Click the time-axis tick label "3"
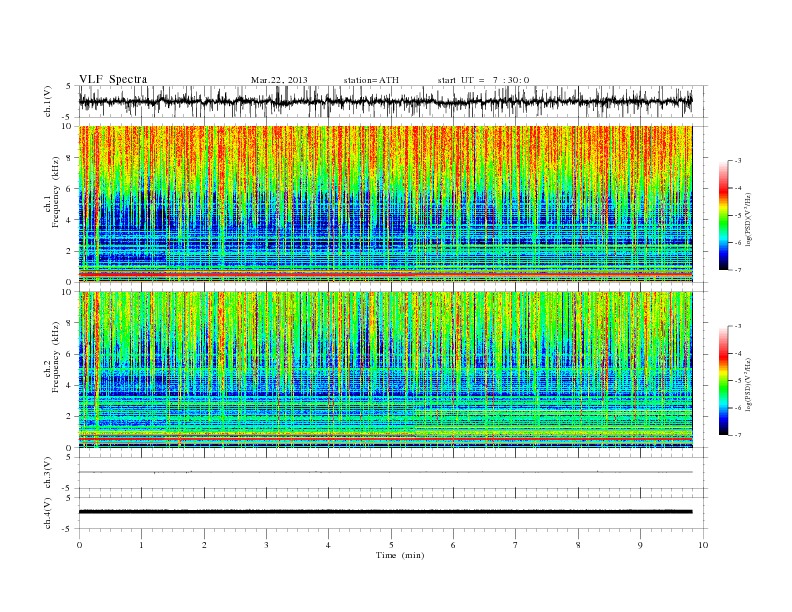The image size is (792, 612). 266,545
